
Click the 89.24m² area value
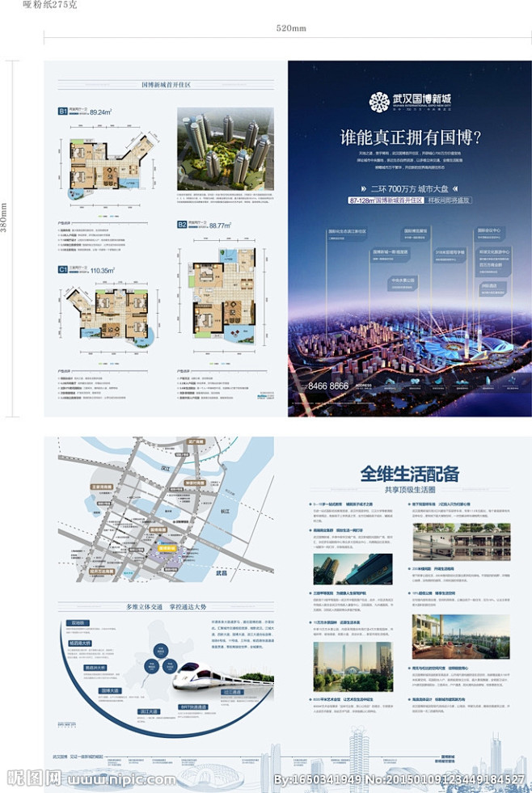pos(101,112)
